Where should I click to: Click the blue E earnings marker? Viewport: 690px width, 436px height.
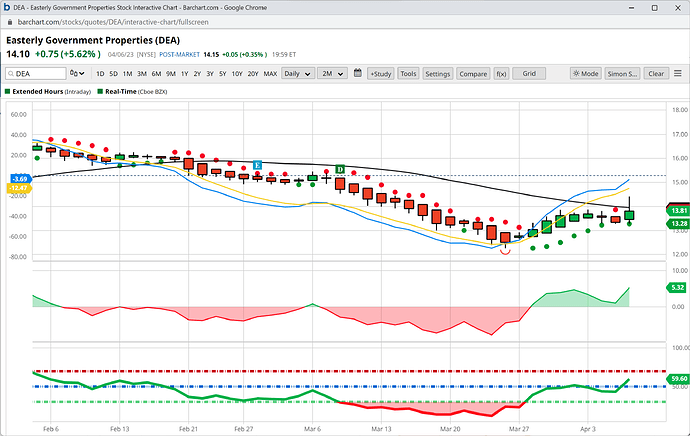pos(257,165)
